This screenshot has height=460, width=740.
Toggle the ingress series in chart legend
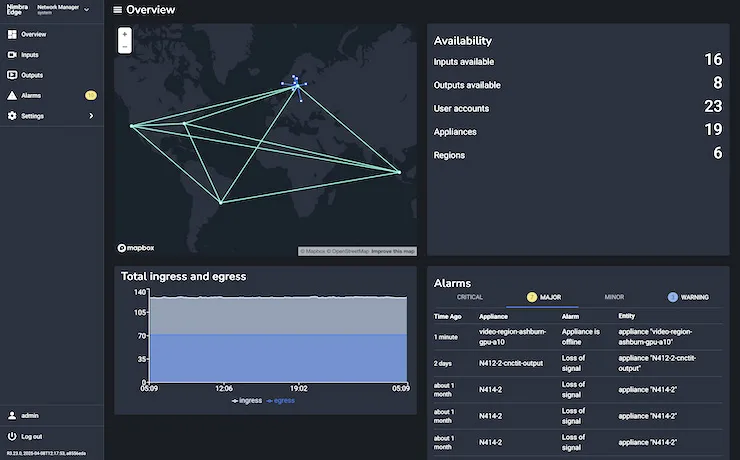click(247, 400)
